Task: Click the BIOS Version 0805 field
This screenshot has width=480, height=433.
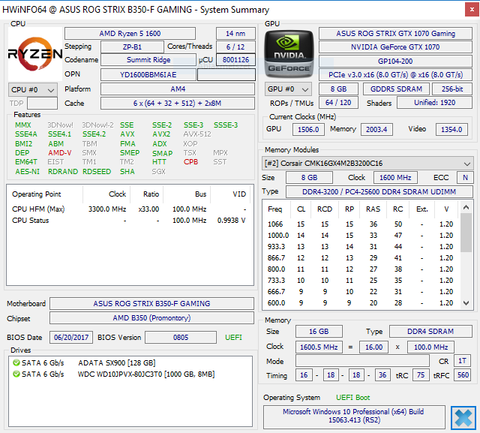Action: pyautogui.click(x=181, y=337)
